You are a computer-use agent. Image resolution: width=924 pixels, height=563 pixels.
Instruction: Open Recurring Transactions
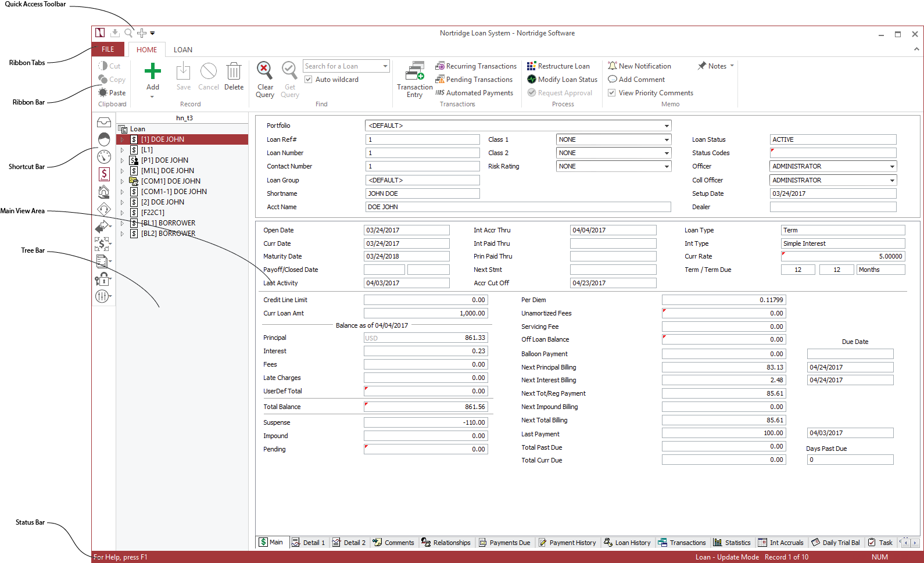476,66
